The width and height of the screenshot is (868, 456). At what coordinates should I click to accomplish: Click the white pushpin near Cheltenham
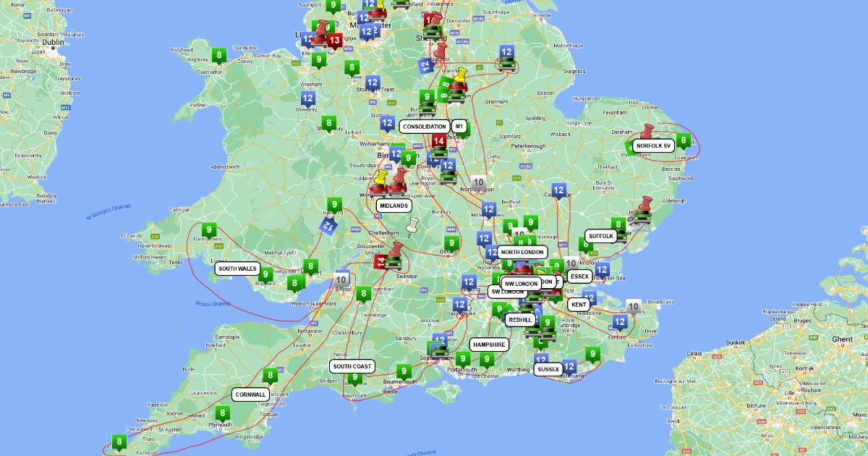click(x=413, y=227)
